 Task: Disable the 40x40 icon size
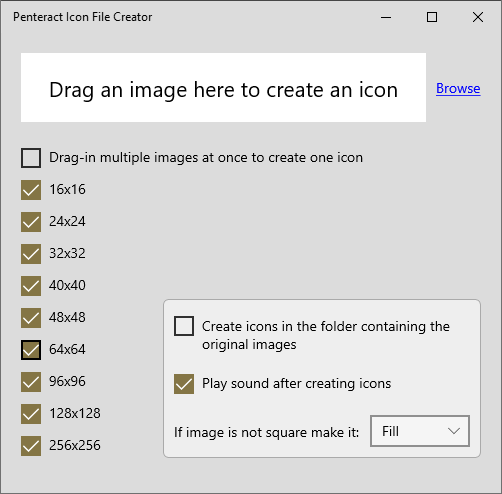(31, 286)
